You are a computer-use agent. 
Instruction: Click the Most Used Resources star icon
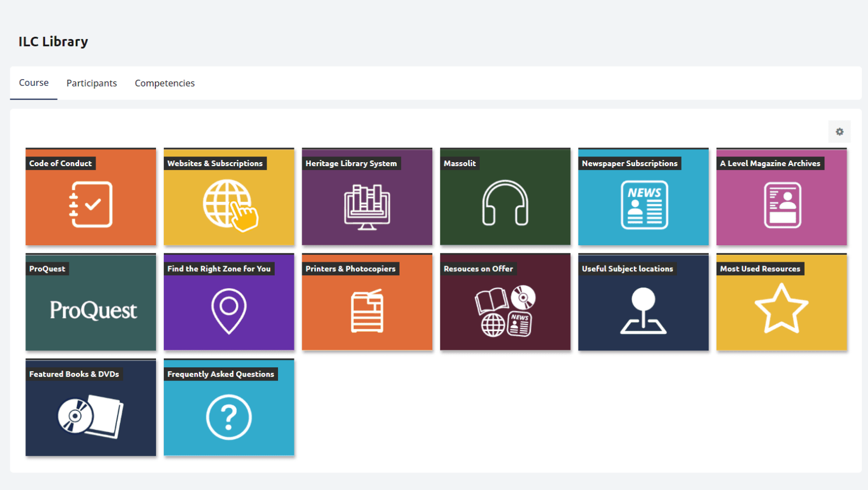pyautogui.click(x=782, y=308)
